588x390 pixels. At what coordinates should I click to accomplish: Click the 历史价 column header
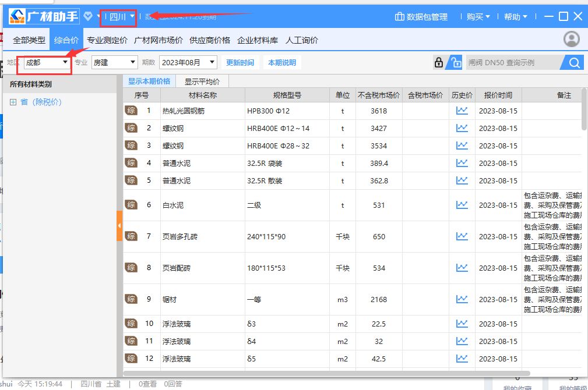coord(462,95)
